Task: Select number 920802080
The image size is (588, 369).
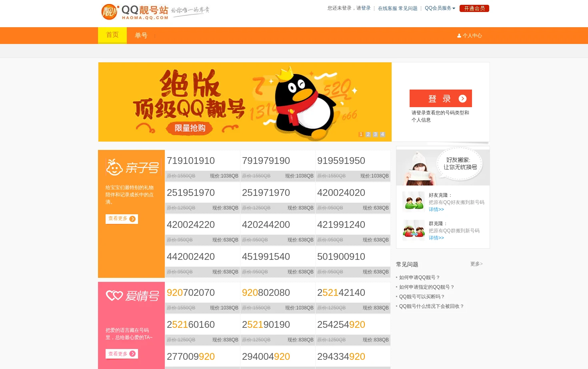Action: pyautogui.click(x=266, y=293)
